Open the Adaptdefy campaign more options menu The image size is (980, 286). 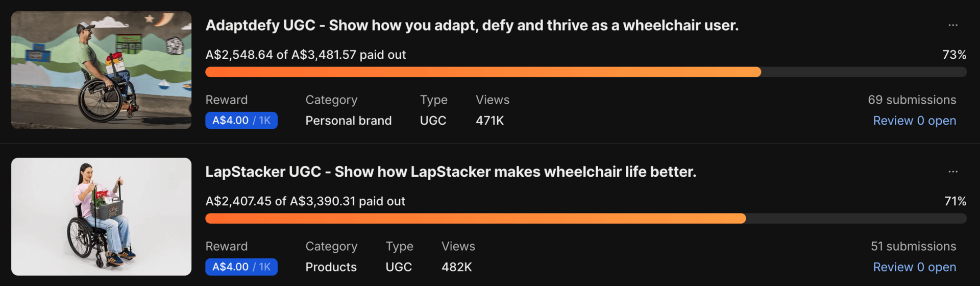pyautogui.click(x=952, y=25)
